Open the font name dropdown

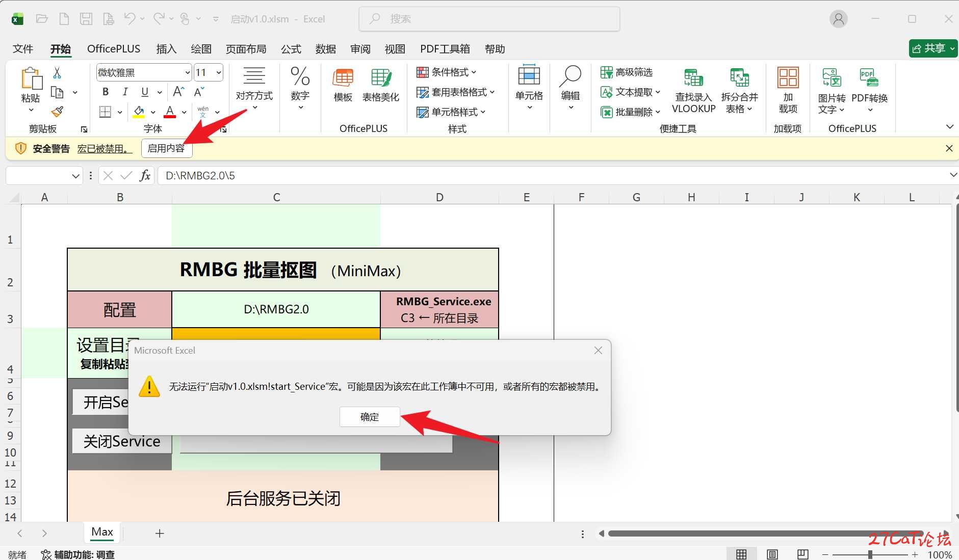tap(188, 72)
